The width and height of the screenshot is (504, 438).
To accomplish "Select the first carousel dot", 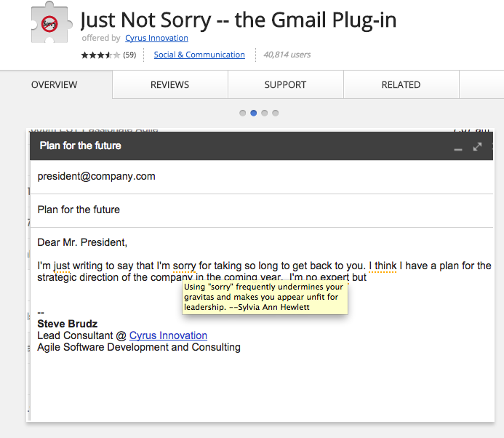I will tap(243, 113).
